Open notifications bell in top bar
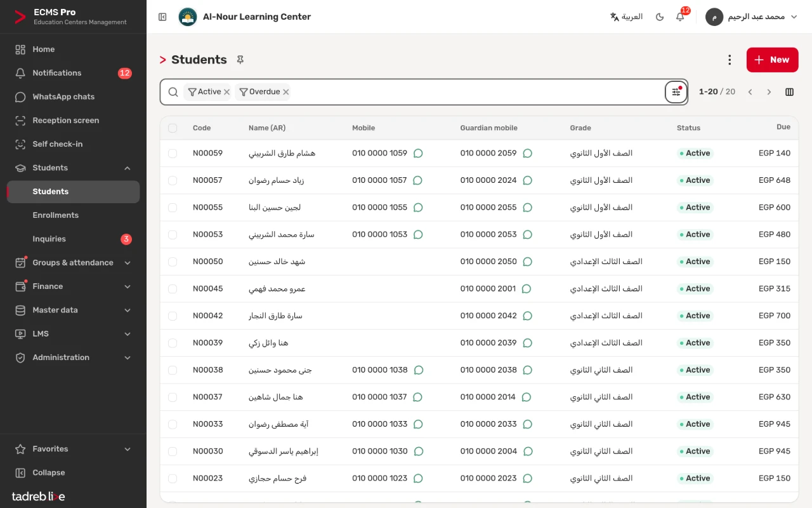 (680, 17)
